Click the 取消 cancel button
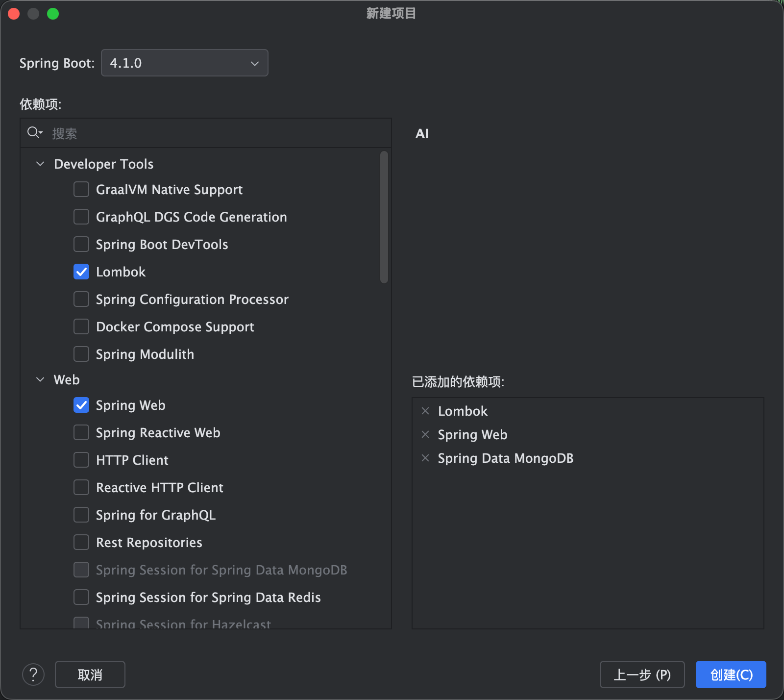The height and width of the screenshot is (700, 784). [x=90, y=675]
